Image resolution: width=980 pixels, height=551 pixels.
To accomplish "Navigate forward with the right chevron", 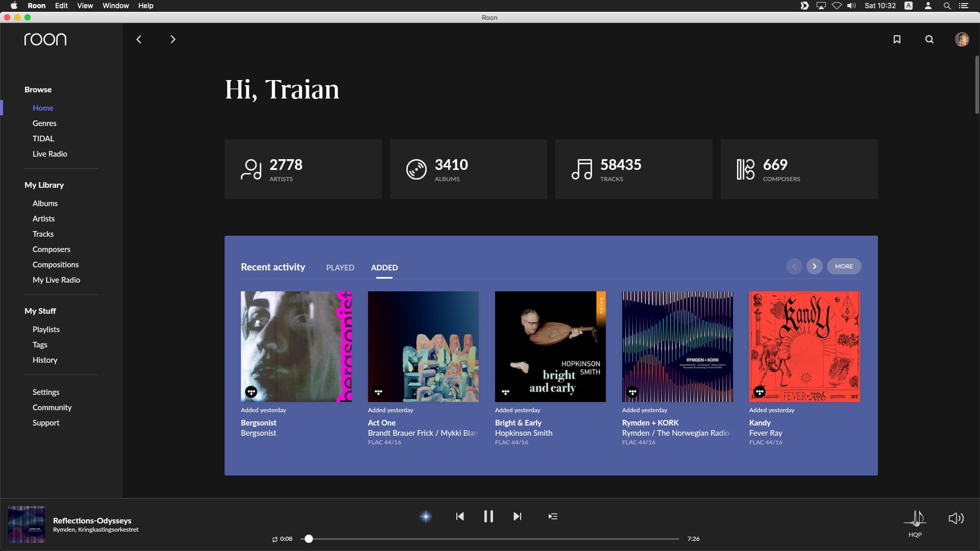I will [x=173, y=39].
